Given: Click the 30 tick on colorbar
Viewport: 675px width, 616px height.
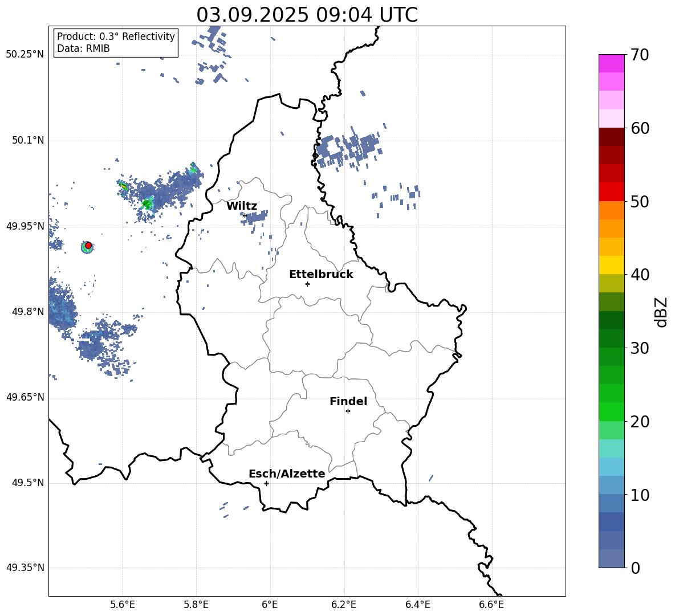Looking at the screenshot, I should 640,348.
